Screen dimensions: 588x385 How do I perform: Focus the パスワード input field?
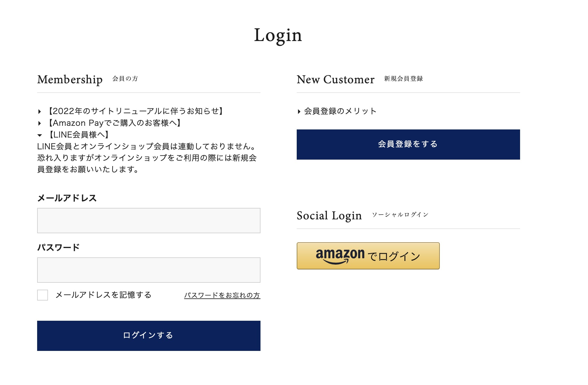point(149,270)
